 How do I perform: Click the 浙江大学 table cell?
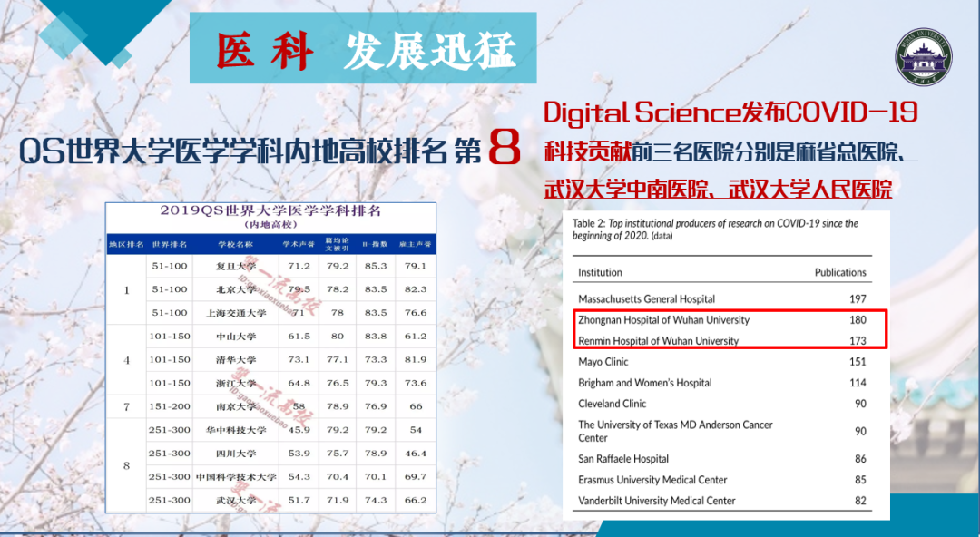coord(236,383)
